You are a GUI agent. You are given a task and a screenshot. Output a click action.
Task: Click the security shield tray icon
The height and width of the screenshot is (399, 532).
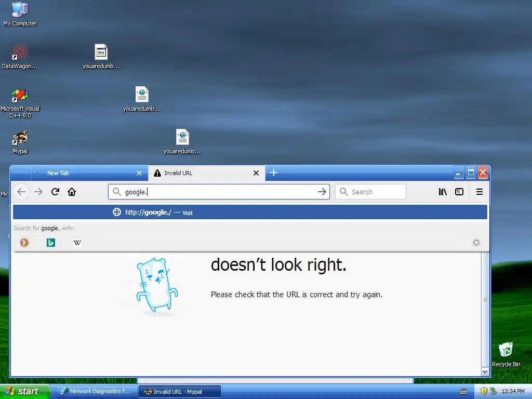tap(484, 391)
